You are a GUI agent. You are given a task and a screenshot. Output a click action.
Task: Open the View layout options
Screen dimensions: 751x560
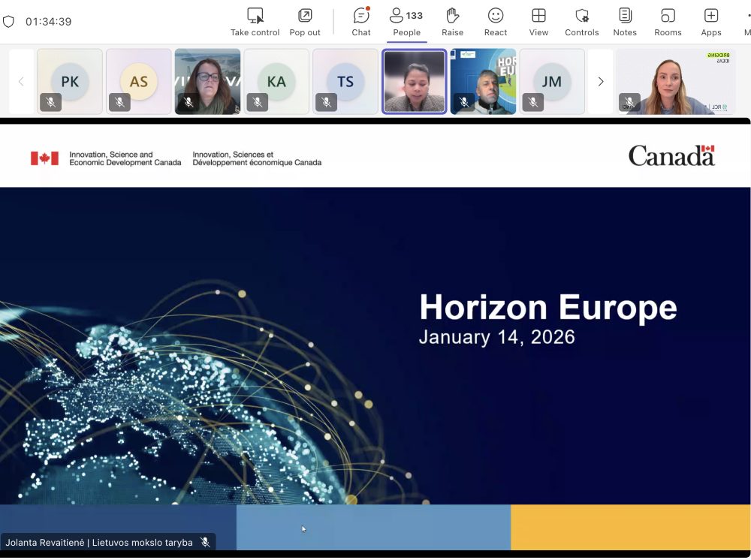(538, 16)
